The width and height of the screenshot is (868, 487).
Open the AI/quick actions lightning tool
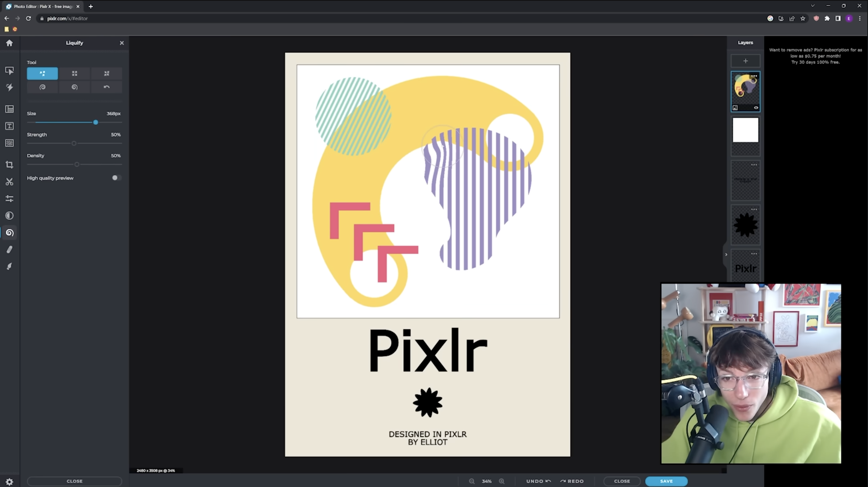point(9,87)
